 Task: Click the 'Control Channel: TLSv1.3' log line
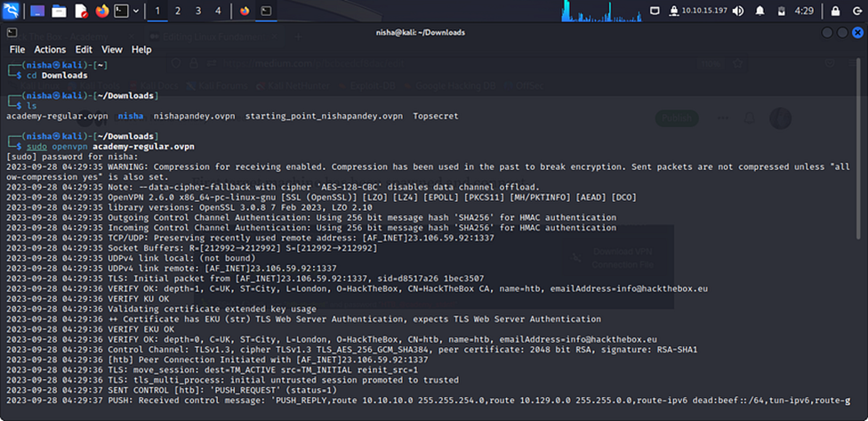pyautogui.click(x=352, y=350)
